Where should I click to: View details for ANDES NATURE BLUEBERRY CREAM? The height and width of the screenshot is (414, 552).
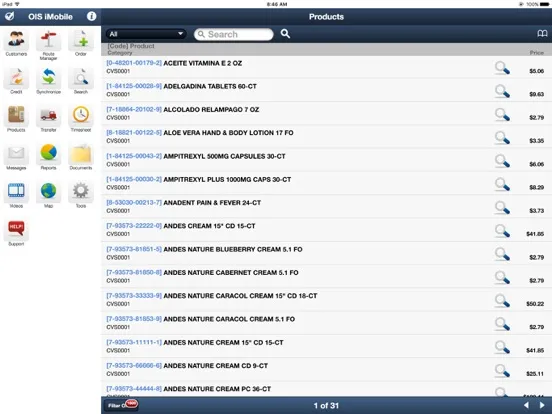point(502,254)
